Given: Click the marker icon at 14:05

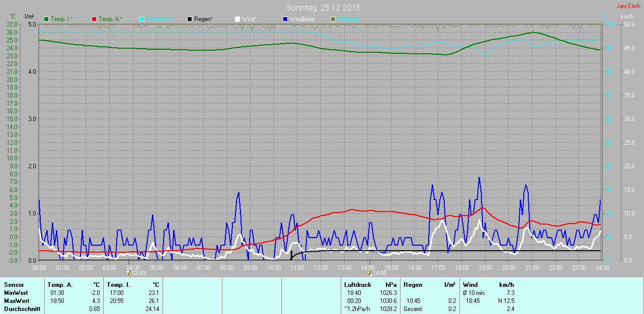Looking at the screenshot, I should coord(370,273).
